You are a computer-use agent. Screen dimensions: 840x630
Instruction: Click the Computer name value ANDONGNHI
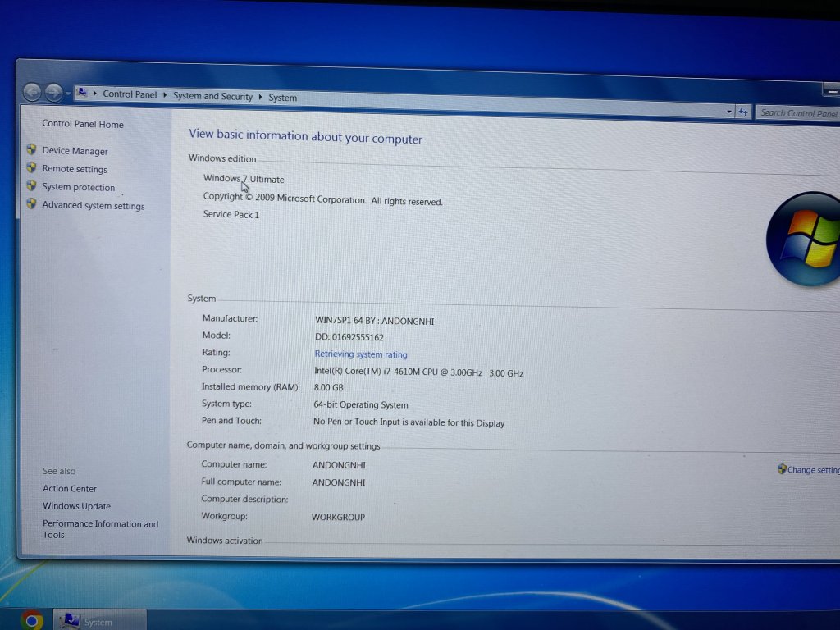[339, 465]
